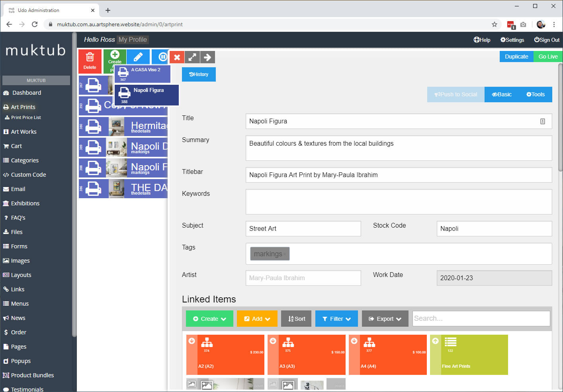Click the blue pencil edit icon

pos(138,57)
